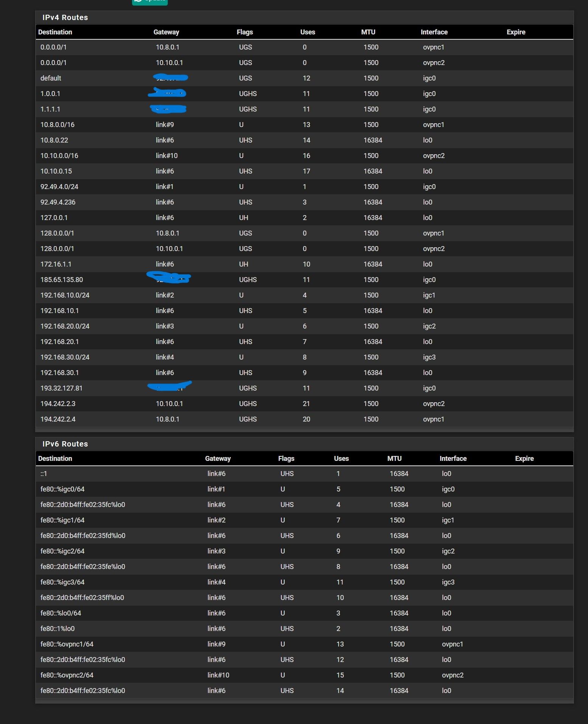The image size is (588, 724).
Task: Select destination 185.65.135.80
Action: coord(62,280)
